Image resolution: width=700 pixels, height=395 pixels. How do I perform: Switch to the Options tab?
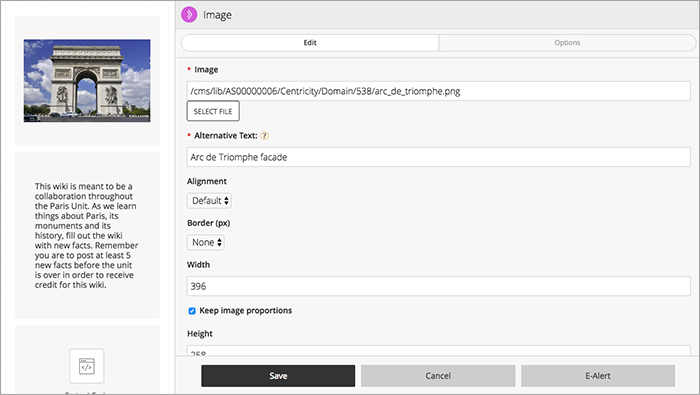pos(567,43)
